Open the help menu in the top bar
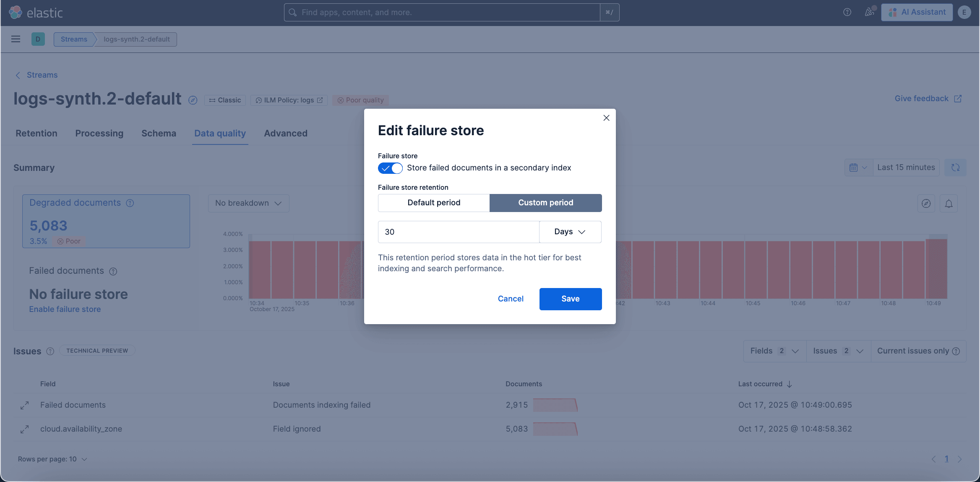The width and height of the screenshot is (980, 482). pyautogui.click(x=847, y=12)
